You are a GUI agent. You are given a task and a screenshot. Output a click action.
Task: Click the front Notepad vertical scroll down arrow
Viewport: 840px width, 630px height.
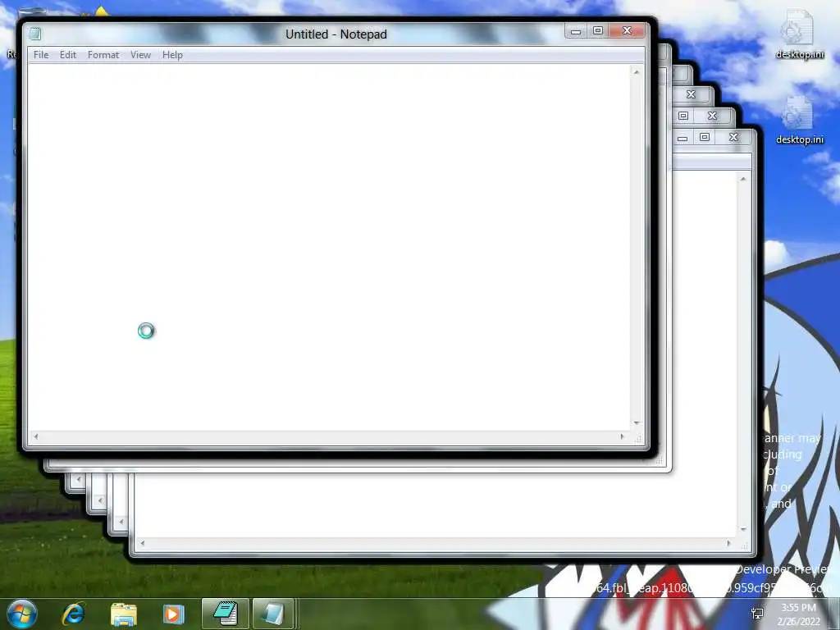(637, 423)
